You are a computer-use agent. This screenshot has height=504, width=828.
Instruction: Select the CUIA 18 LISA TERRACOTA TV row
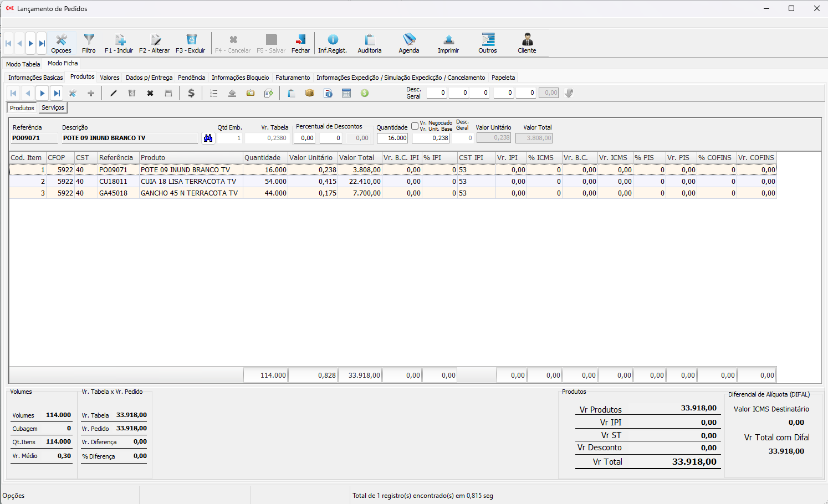188,181
